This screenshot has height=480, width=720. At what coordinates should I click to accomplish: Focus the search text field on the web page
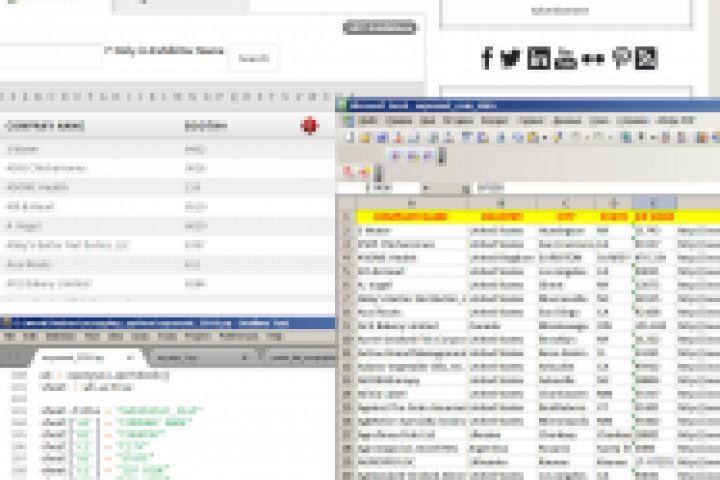tap(51, 57)
